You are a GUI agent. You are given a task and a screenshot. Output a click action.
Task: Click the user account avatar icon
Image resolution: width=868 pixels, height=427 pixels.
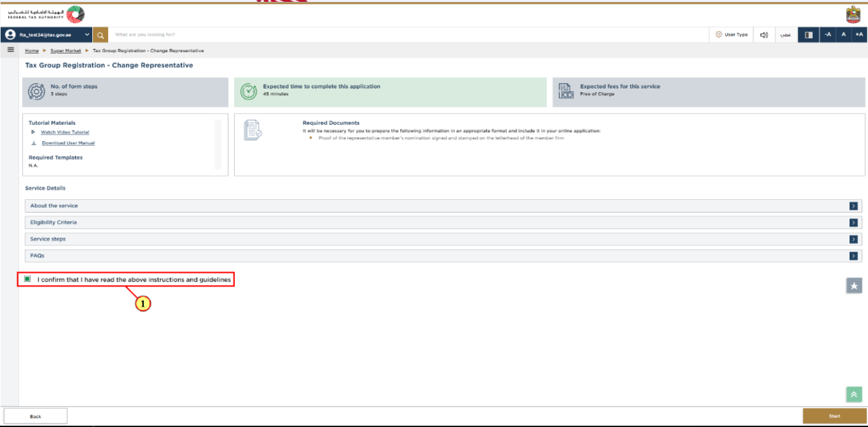[10, 35]
